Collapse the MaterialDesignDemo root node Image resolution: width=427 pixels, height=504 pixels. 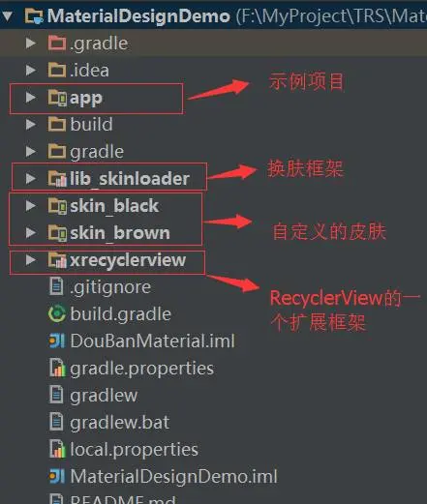[7, 15]
